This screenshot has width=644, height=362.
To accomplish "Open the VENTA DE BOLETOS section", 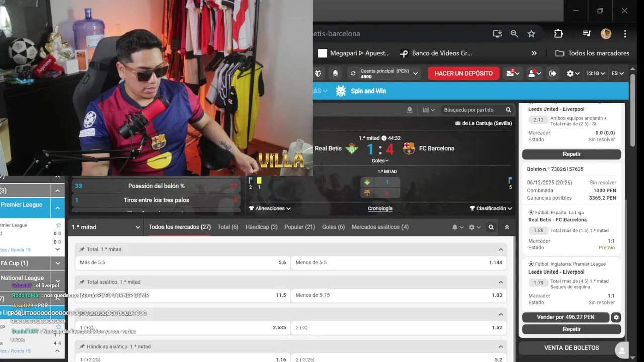I will pos(572,348).
